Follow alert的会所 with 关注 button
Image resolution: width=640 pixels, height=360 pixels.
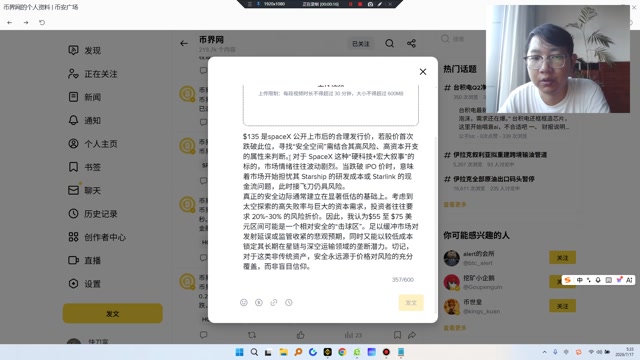pyautogui.click(x=562, y=258)
